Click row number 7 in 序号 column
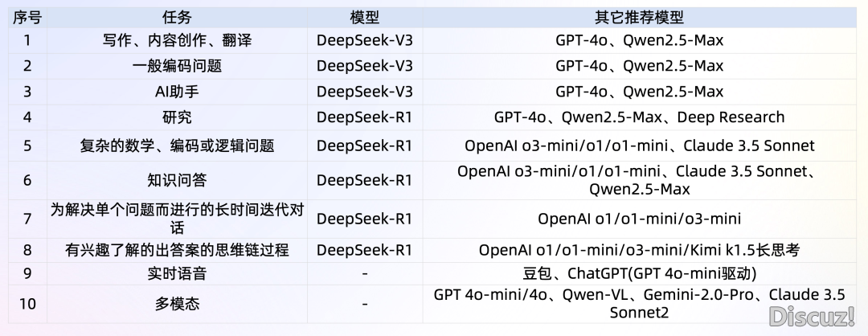The image size is (868, 336). (27, 218)
